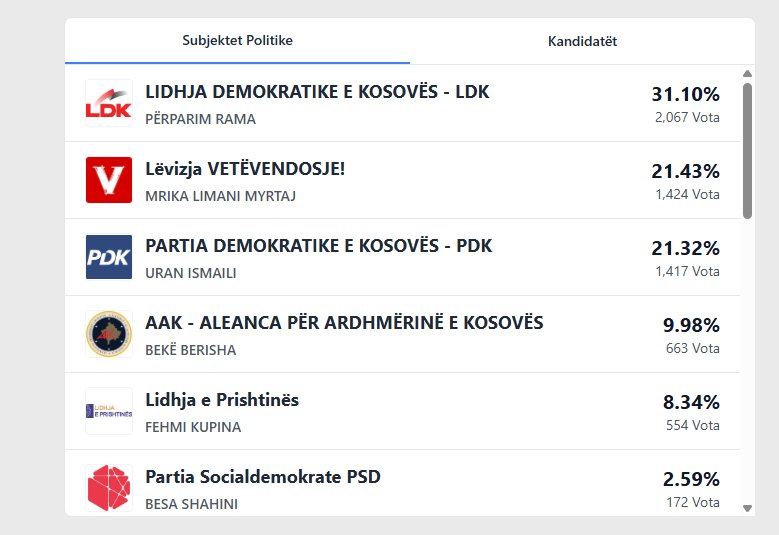Switch to the Kandidatët tab
This screenshot has height=535, width=779.
[x=582, y=41]
